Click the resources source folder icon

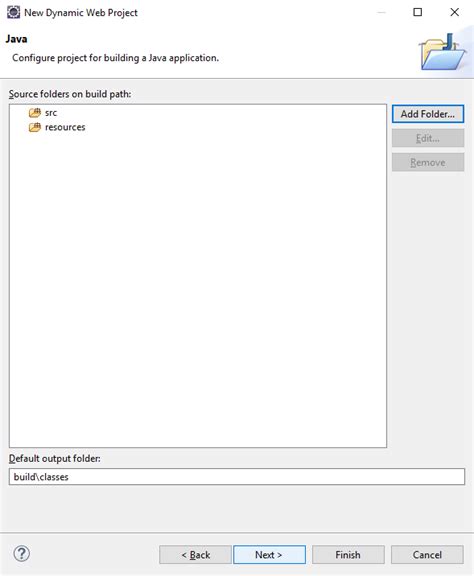coord(35,127)
